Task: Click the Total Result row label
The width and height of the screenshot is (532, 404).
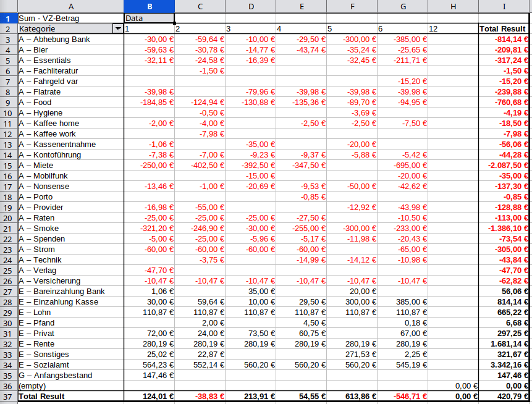Action: point(70,396)
